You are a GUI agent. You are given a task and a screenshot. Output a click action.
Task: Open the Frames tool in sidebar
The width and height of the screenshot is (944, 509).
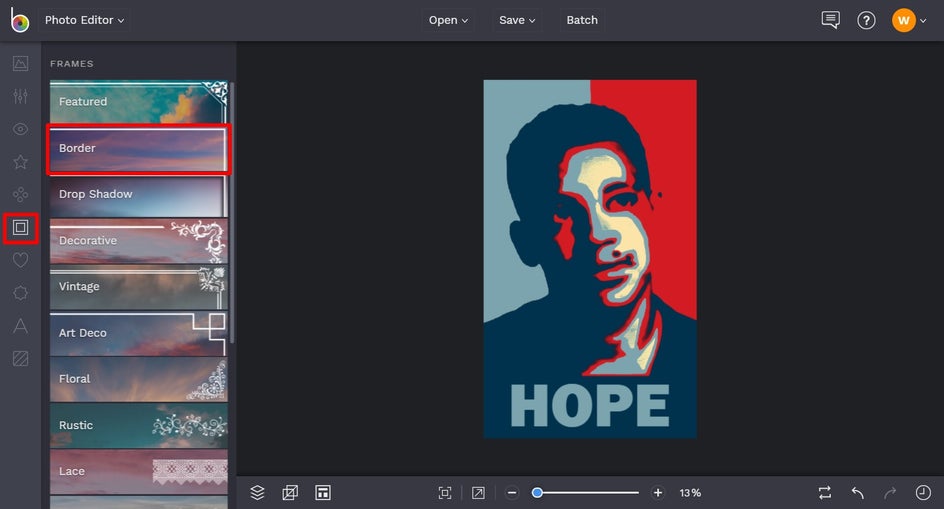pyautogui.click(x=20, y=228)
